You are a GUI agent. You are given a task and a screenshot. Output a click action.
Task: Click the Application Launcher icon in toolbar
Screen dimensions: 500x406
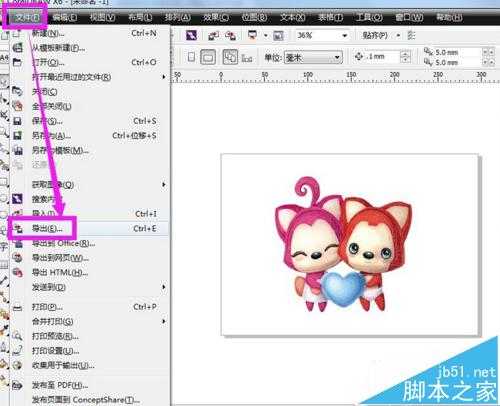(253, 35)
